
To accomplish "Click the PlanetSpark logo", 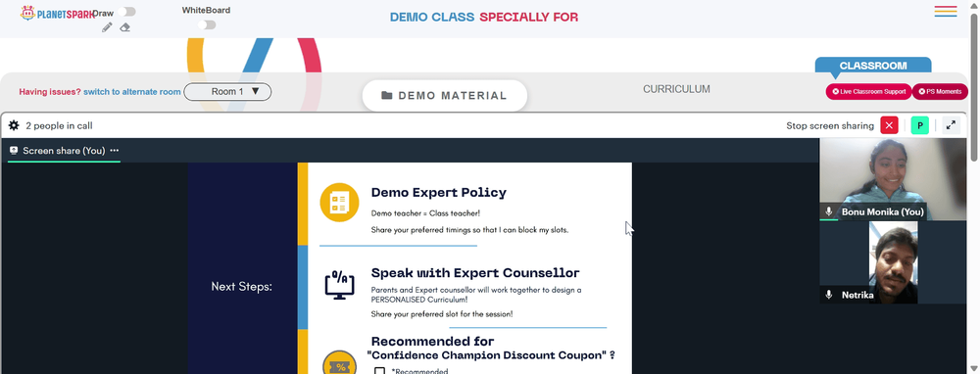I will (56, 13).
